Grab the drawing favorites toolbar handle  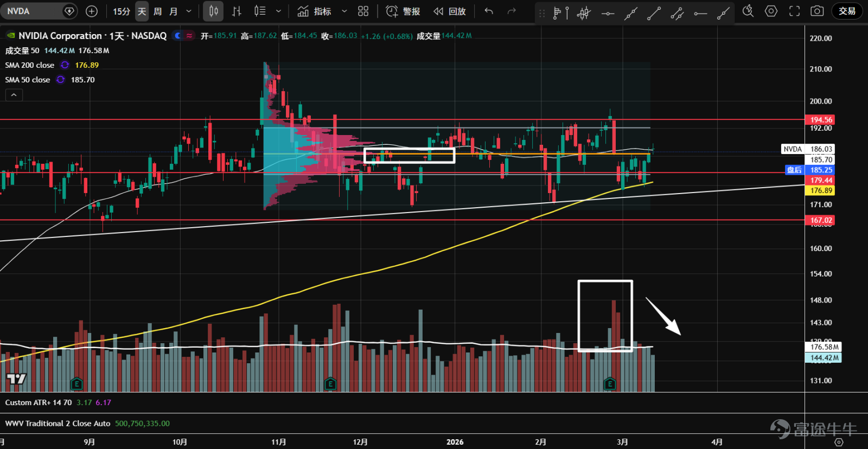coord(542,13)
